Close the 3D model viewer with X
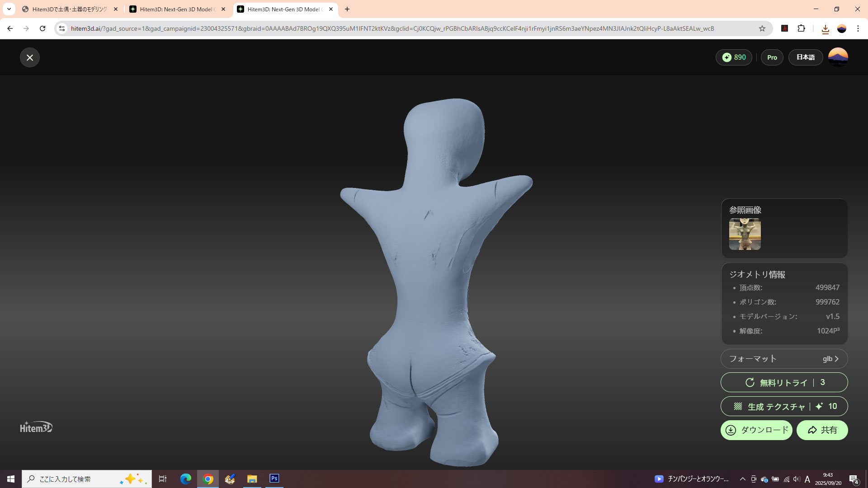868x488 pixels. [30, 57]
